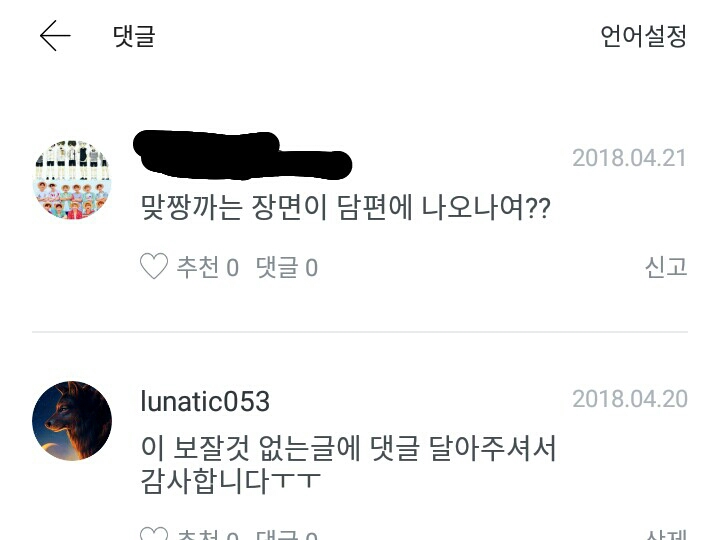Tap the 댓글 page title
Image resolution: width=720 pixels, height=540 pixels.
(x=134, y=36)
